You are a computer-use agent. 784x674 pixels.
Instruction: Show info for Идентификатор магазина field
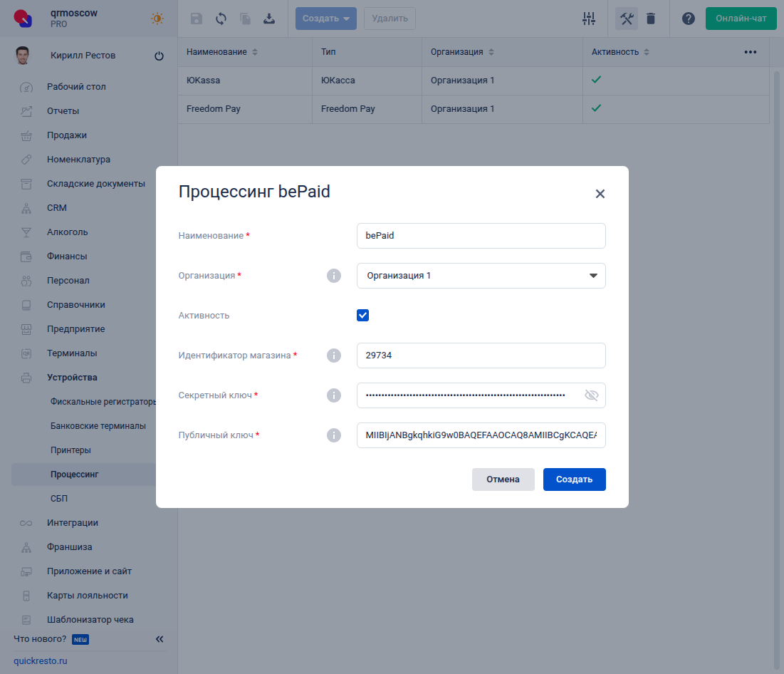pyautogui.click(x=334, y=356)
